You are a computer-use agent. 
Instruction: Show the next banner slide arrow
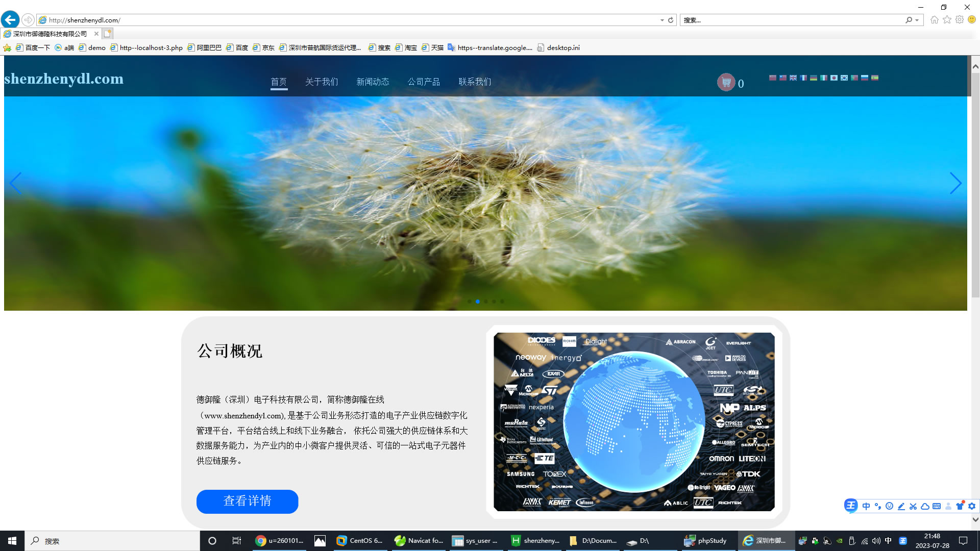(x=955, y=183)
